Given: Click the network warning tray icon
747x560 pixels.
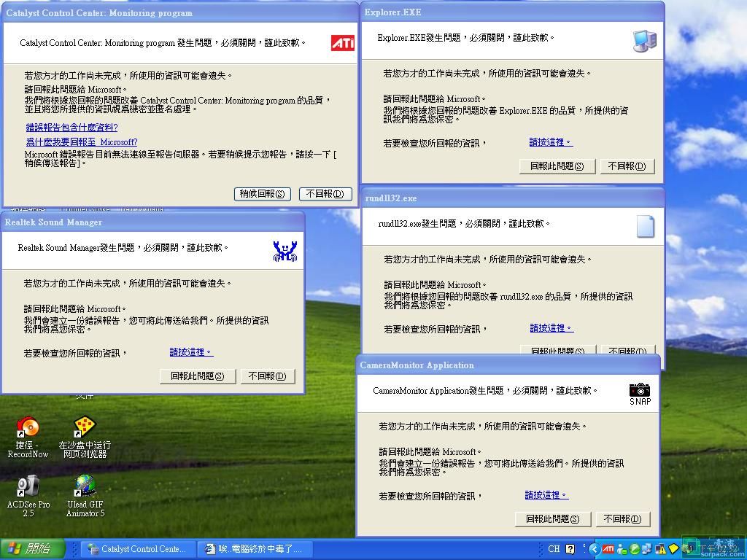Looking at the screenshot, I should click(659, 549).
